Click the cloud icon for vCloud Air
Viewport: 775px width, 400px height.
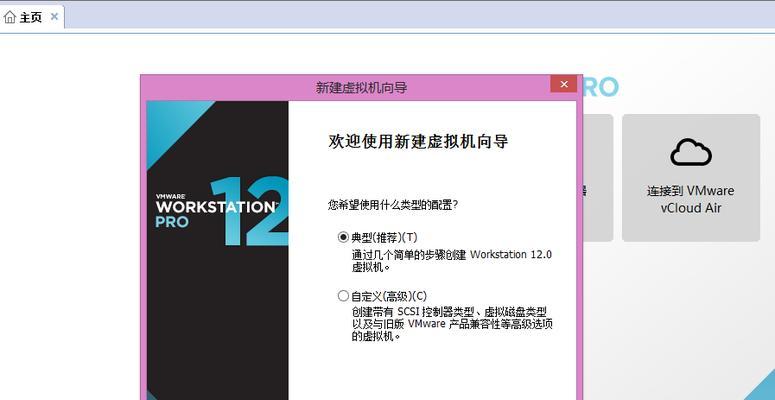pos(690,153)
